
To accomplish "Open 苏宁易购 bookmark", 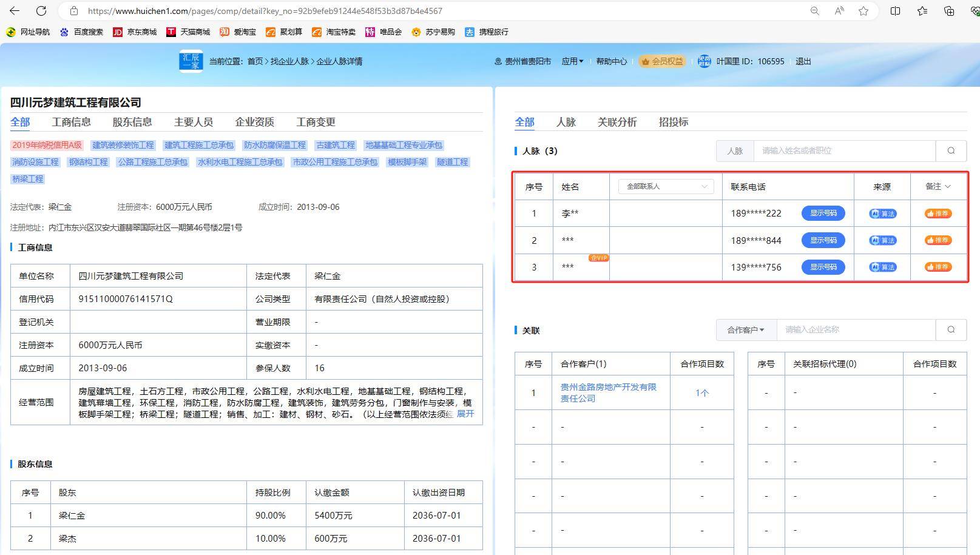I will tap(433, 32).
